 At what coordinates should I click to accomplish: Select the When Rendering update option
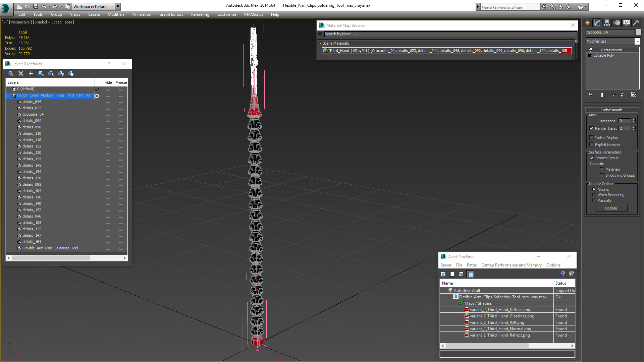pos(594,194)
